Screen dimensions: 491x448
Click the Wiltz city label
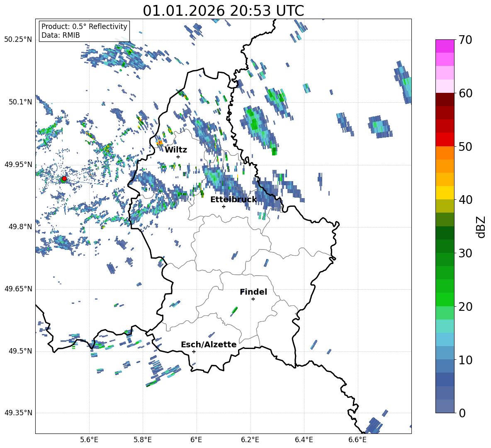point(176,150)
